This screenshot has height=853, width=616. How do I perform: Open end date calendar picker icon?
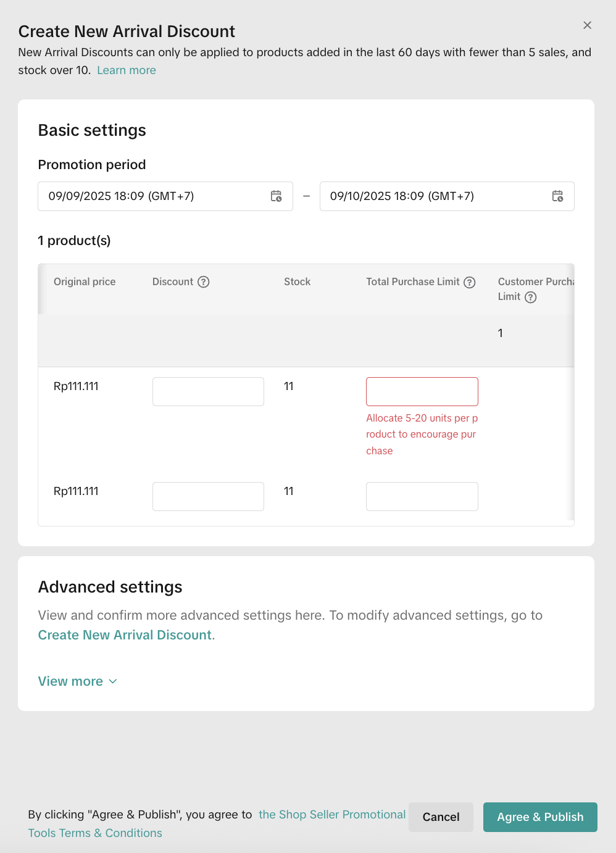pyautogui.click(x=557, y=196)
